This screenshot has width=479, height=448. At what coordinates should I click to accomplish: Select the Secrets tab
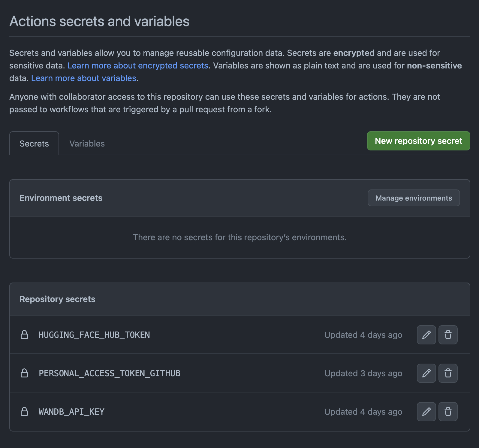[x=34, y=144]
